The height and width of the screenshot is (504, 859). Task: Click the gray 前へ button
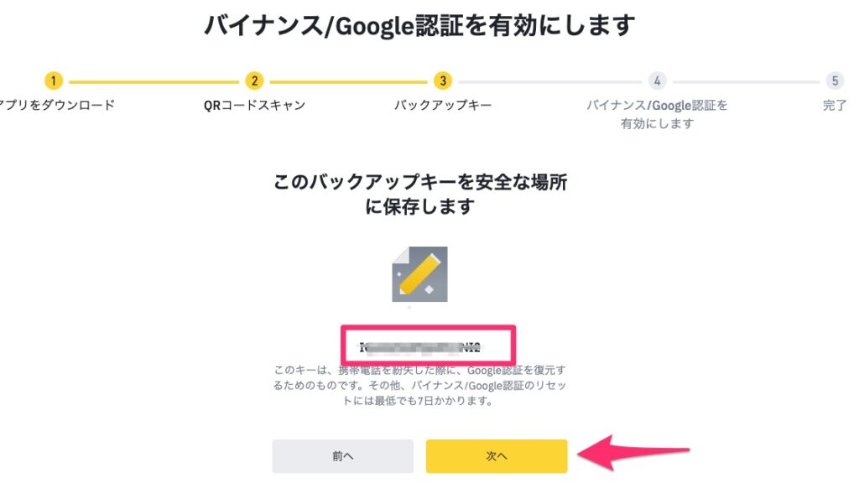click(343, 456)
